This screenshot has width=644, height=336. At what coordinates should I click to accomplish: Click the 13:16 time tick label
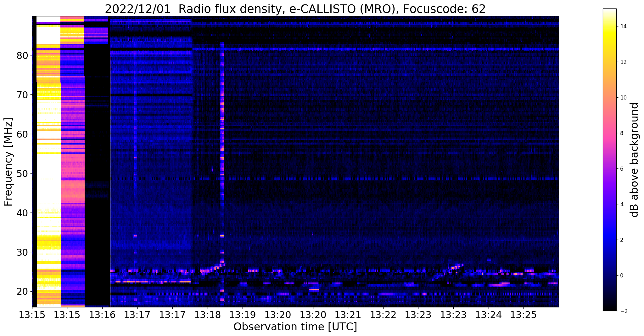[x=102, y=315]
